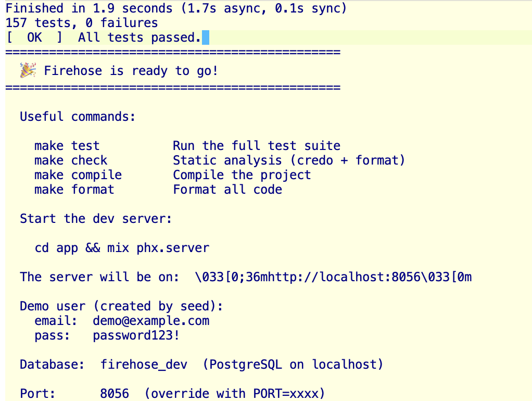532x401 pixels.
Task: Click the 'make test' command
Action: [x=67, y=146]
